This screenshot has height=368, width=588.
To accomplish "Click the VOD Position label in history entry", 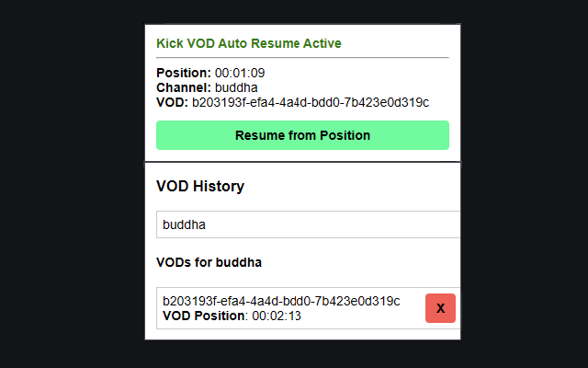I will pos(202,316).
